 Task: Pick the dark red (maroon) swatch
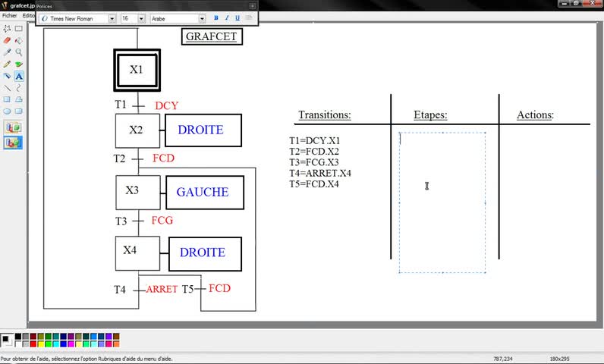33,337
